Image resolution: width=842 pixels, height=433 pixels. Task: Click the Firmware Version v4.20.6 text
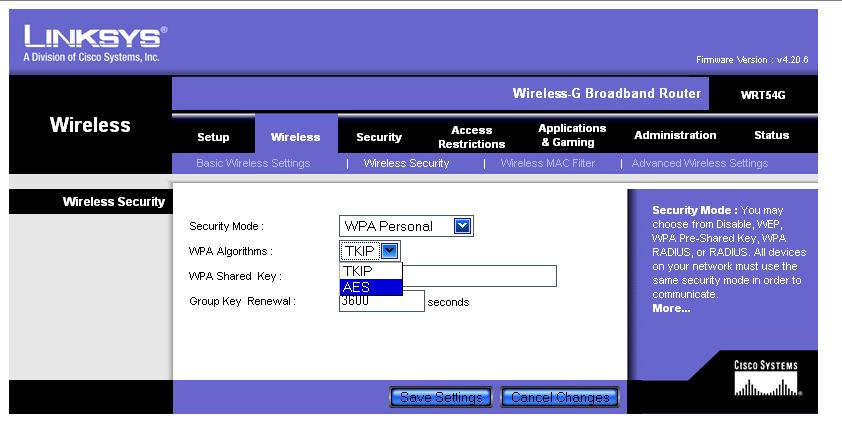coord(752,60)
